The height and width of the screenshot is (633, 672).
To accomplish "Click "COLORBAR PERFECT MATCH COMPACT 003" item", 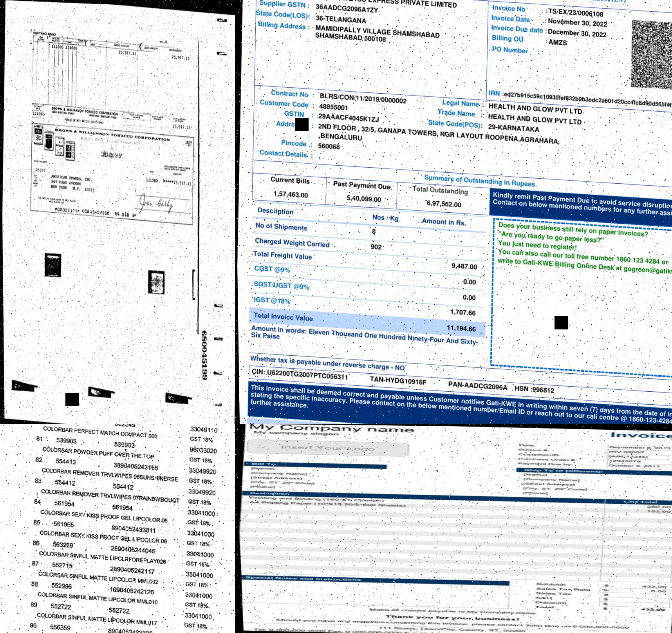I will click(100, 432).
